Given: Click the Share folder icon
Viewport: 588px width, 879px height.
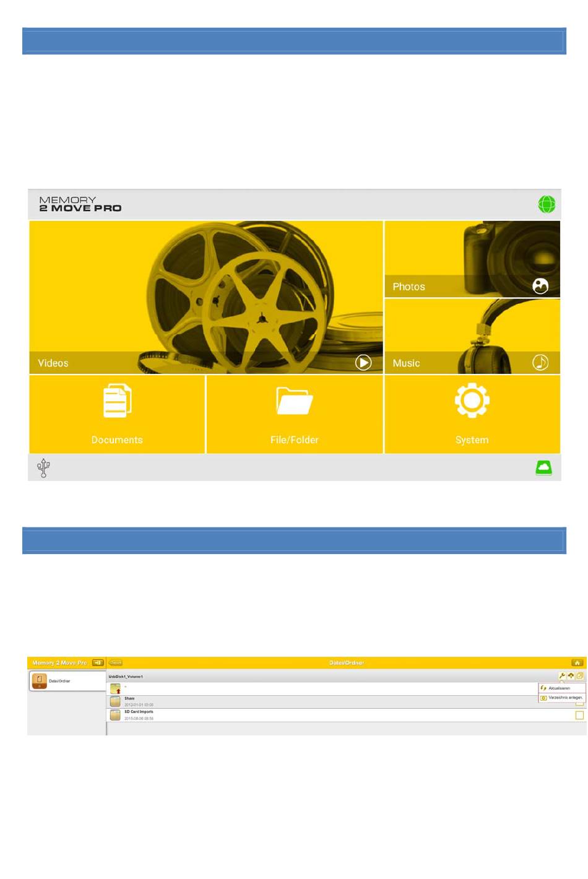Looking at the screenshot, I should 115,702.
